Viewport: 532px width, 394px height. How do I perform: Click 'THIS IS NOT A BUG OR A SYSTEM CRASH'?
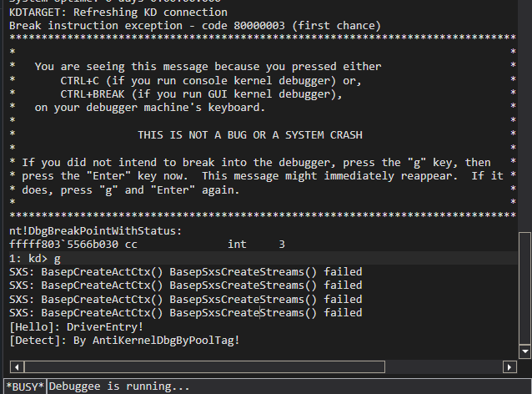[x=250, y=135]
